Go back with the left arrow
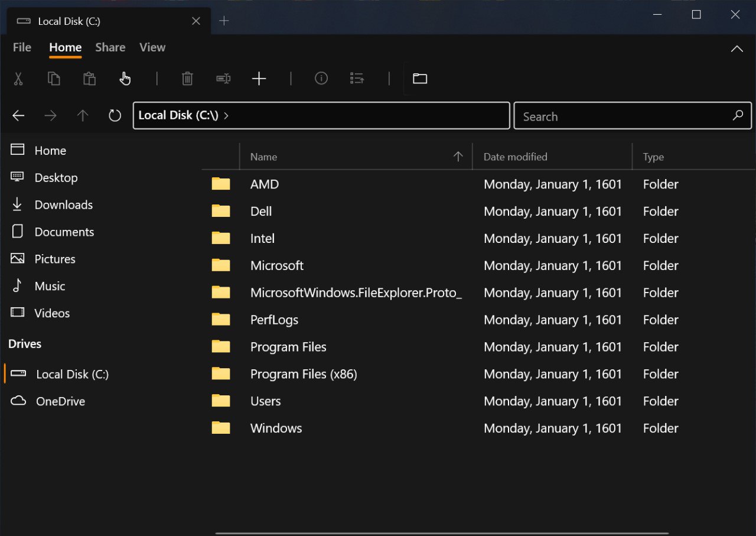Viewport: 756px width, 536px height. point(18,116)
